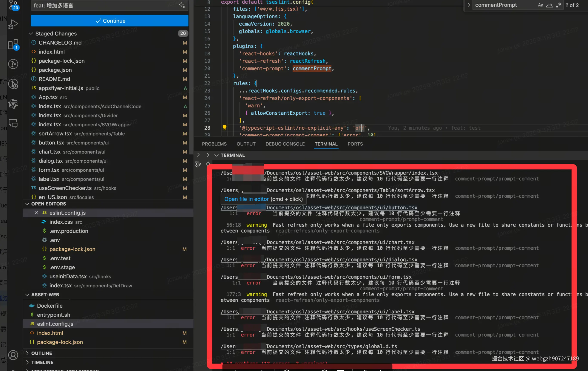Image resolution: width=588 pixels, height=371 pixels.
Task: Collapse the Staged Changes section
Action: (x=31, y=33)
